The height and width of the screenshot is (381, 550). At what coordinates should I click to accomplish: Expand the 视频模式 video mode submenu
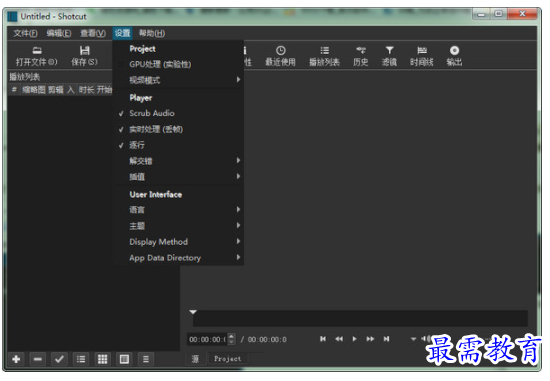[x=178, y=80]
